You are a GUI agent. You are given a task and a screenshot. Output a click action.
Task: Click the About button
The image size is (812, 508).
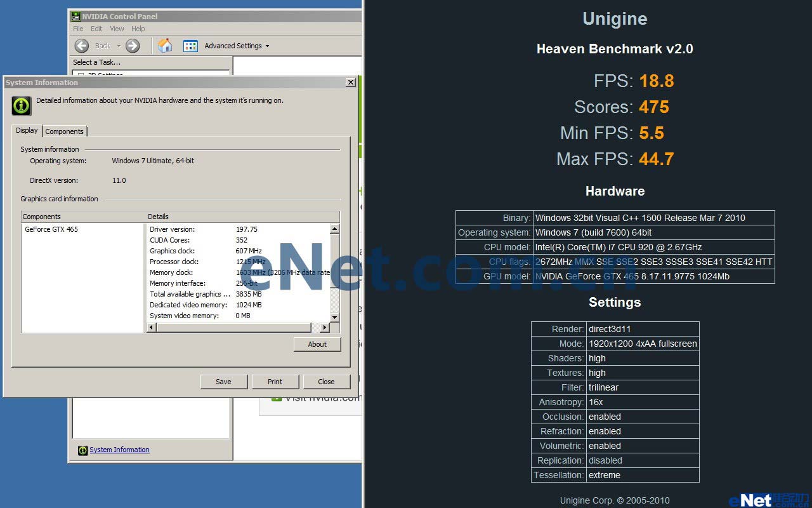coord(317,344)
